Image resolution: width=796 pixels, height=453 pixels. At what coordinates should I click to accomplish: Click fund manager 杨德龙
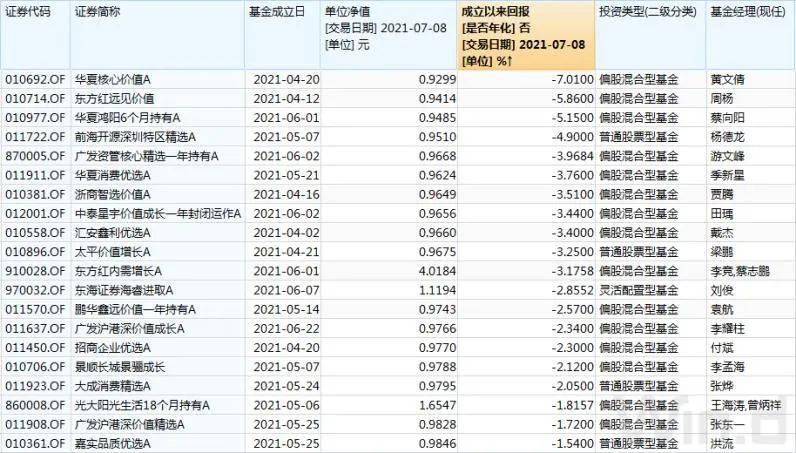(727, 137)
